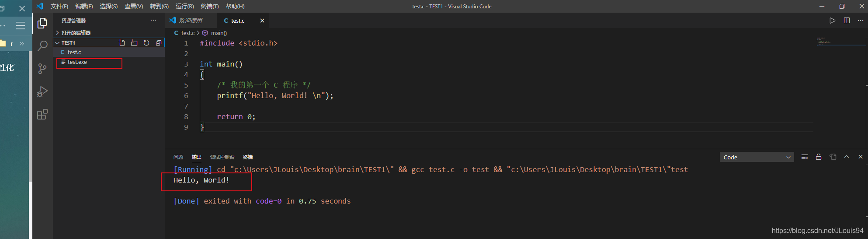Close the test.c editor tab
The image size is (868, 239).
262,21
